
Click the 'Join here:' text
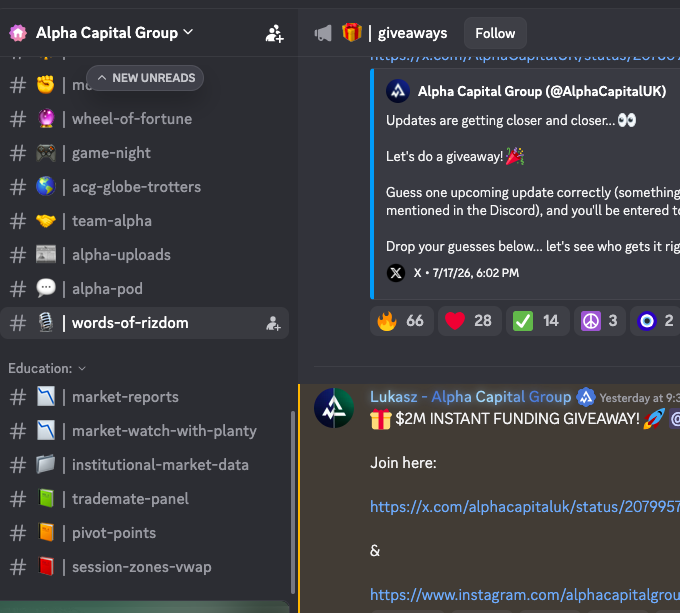[403, 463]
